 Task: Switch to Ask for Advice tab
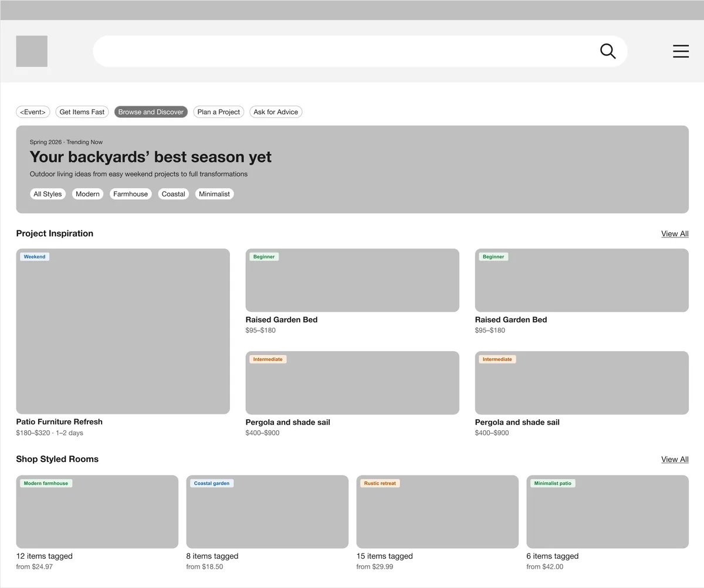click(x=276, y=112)
